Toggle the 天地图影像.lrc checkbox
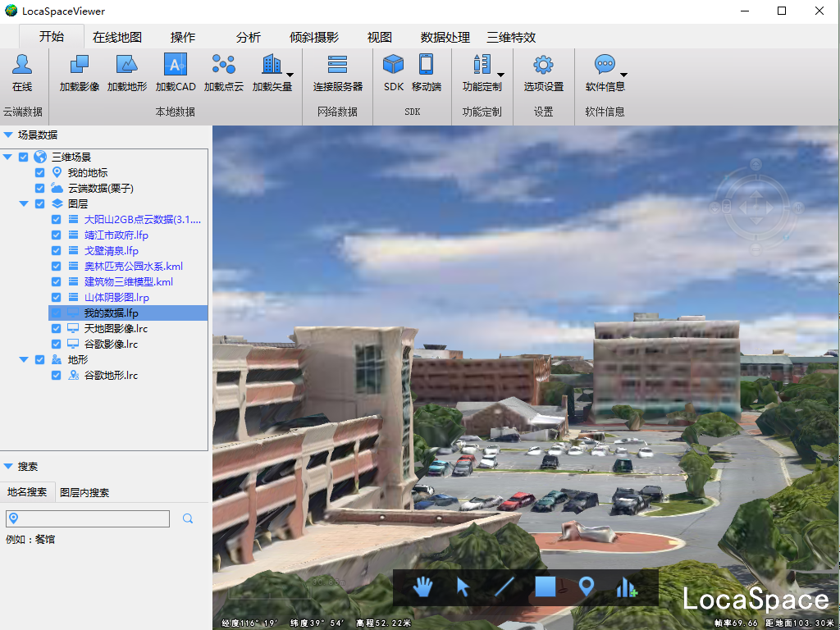This screenshot has height=630, width=840. click(56, 328)
